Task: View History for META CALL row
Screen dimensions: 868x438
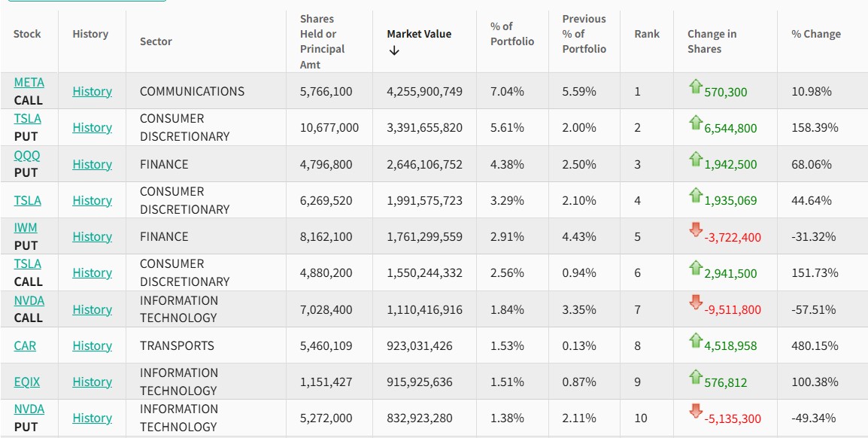Action: [x=92, y=91]
